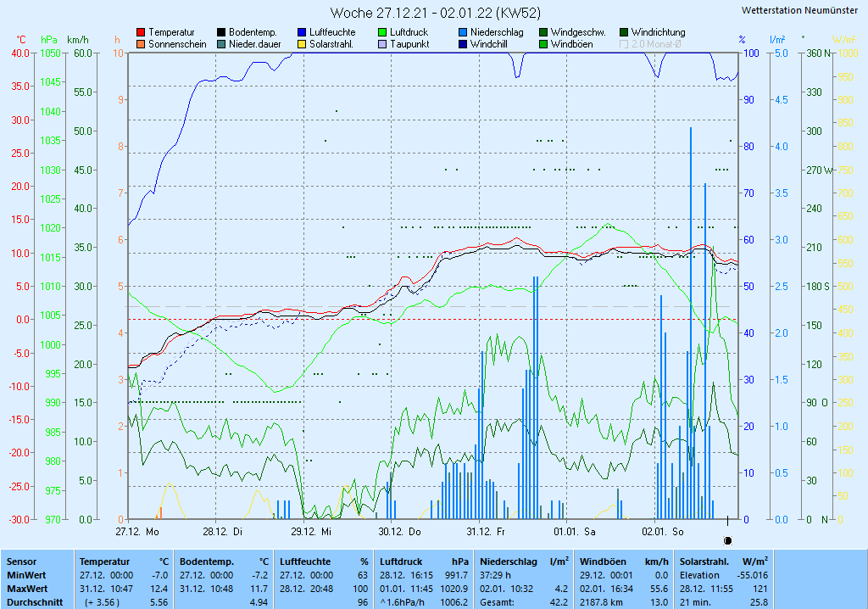Screen dimensions: 868x609
Task: Click the Sensor header in the table
Action: coord(21,562)
